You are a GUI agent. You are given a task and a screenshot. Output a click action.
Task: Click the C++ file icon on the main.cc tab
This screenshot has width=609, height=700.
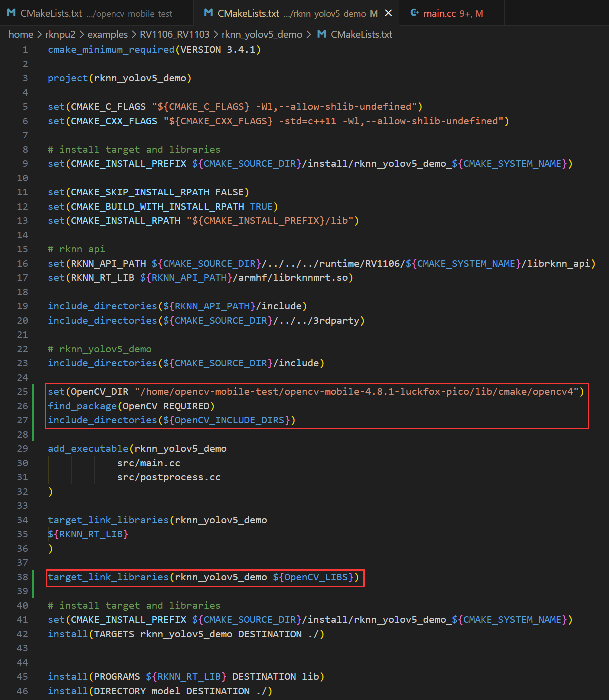point(415,13)
